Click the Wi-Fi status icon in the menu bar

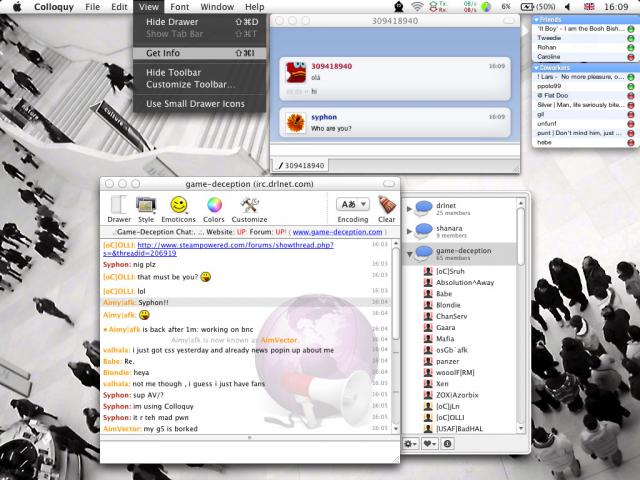[417, 7]
